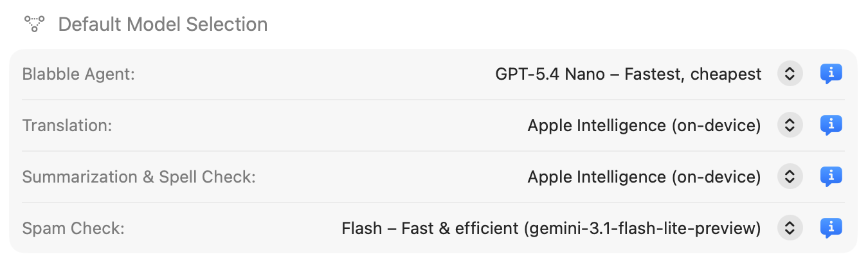
Task: Open the Translation model up-down arrows
Action: (790, 125)
